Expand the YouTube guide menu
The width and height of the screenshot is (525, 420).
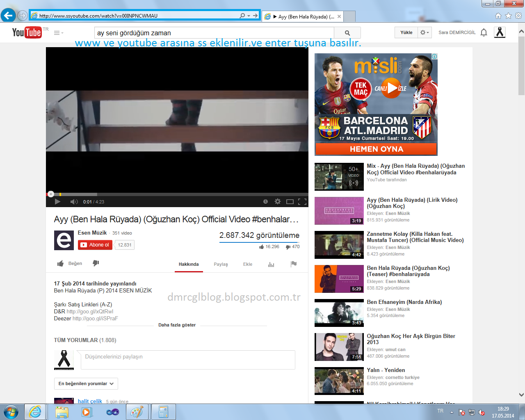pos(59,33)
